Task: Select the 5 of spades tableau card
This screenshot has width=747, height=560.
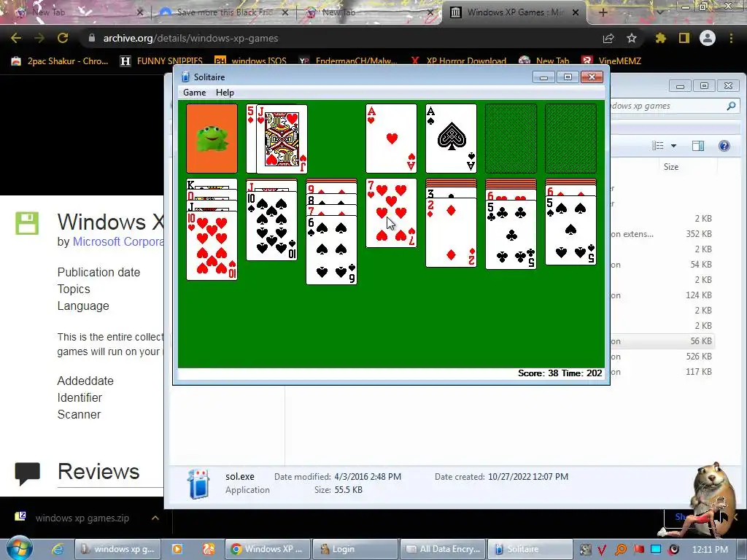Action: tap(570, 230)
